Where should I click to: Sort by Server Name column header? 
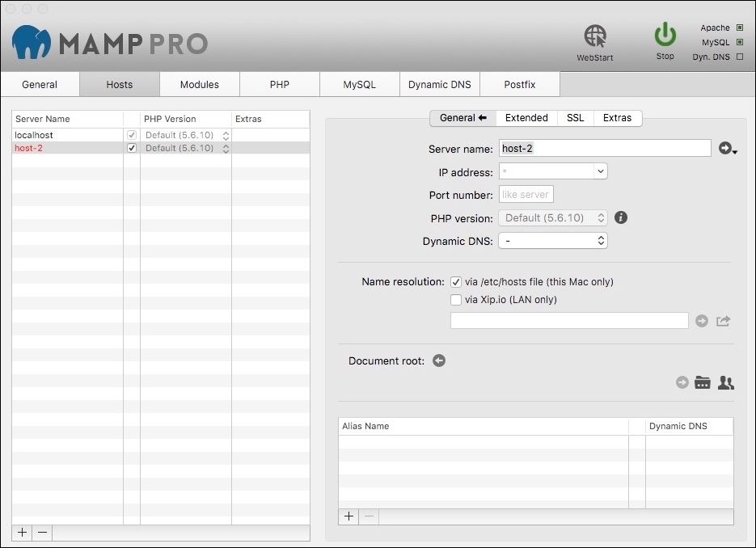click(x=67, y=119)
